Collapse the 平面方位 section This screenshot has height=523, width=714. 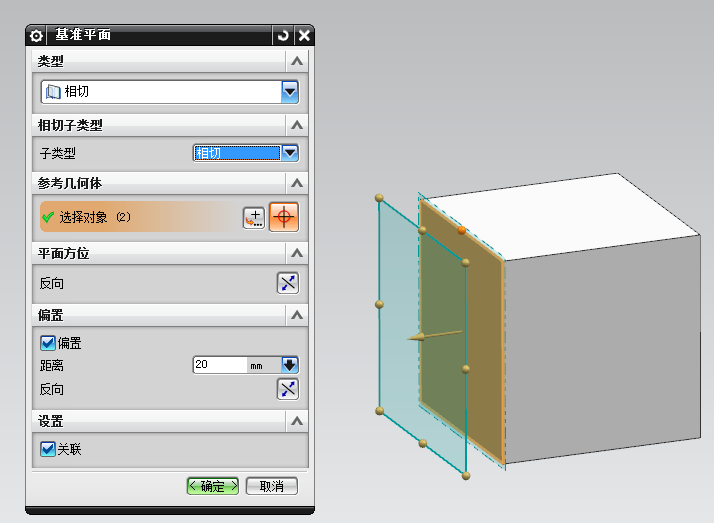(x=297, y=253)
